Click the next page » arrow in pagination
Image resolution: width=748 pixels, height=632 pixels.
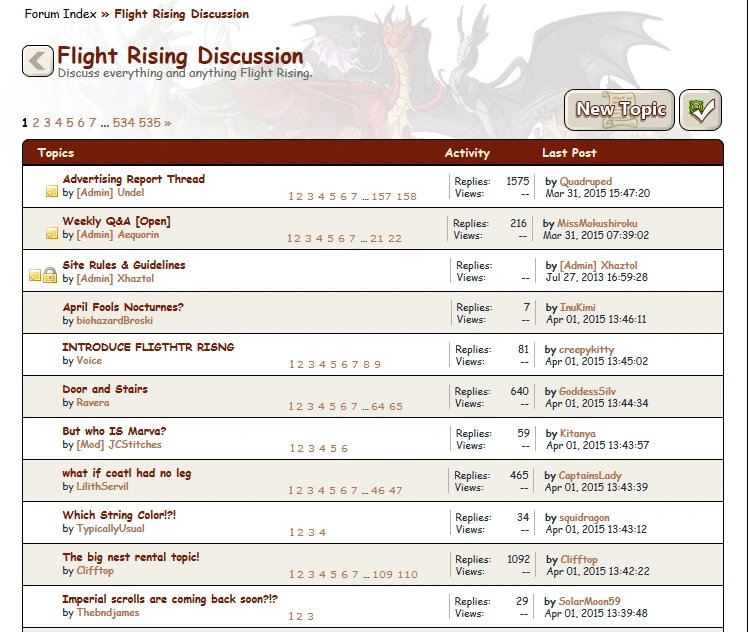(167, 123)
